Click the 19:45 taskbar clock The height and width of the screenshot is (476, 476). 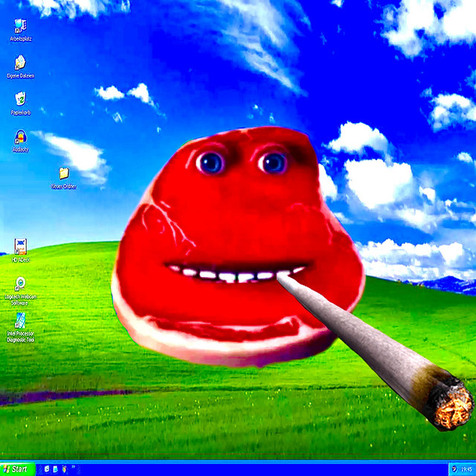466,469
